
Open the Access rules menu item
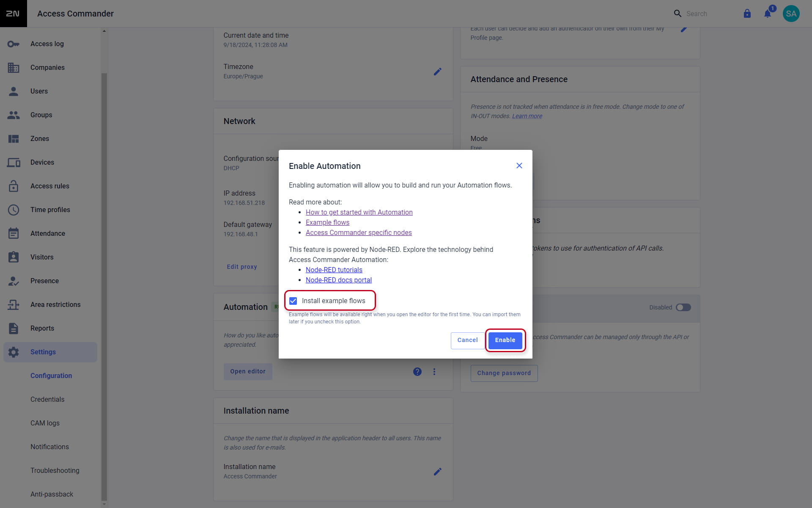50,186
